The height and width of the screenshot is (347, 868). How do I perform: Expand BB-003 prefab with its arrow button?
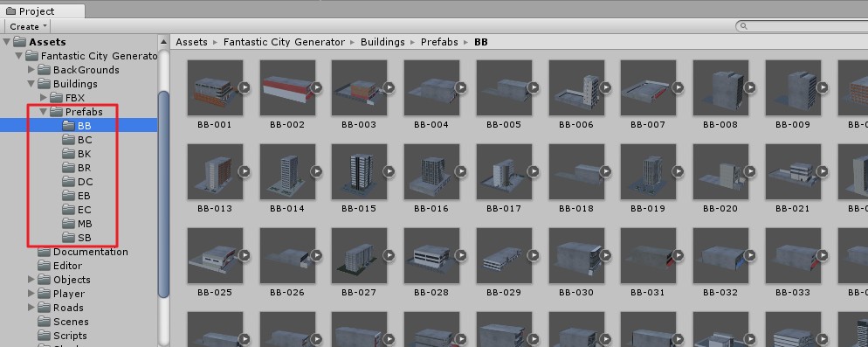(x=389, y=87)
